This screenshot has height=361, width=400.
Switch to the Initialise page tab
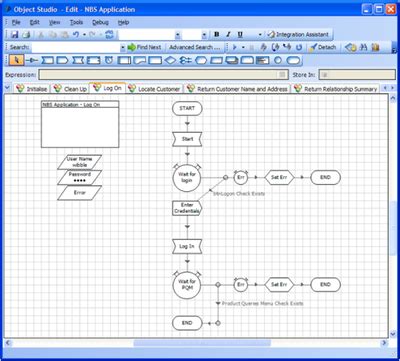tap(32, 89)
